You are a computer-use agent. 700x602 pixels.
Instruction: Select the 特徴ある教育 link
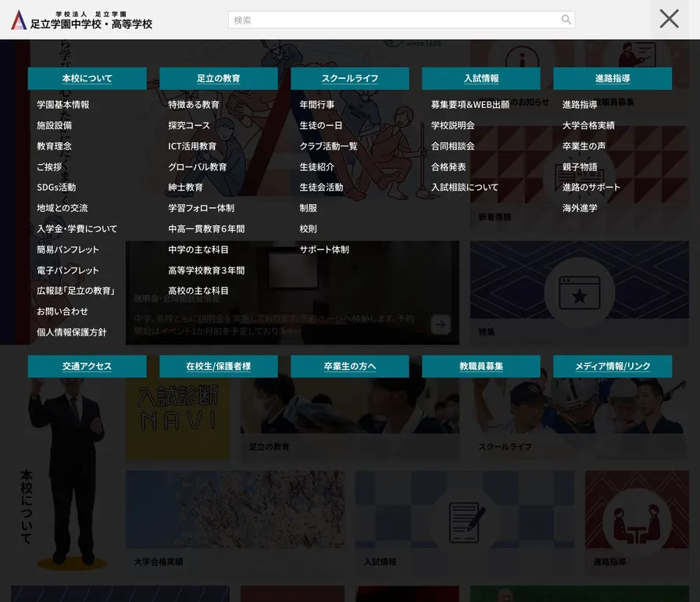coord(194,105)
